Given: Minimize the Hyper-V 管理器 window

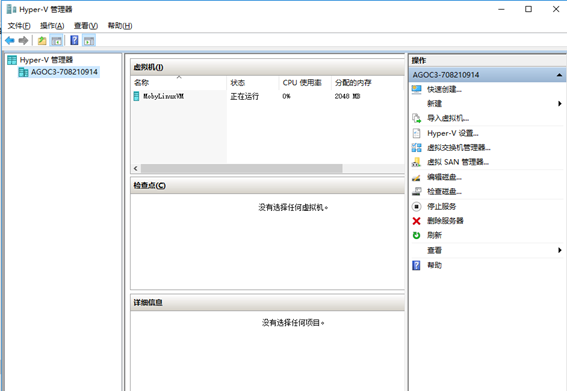Looking at the screenshot, I should pos(501,9).
